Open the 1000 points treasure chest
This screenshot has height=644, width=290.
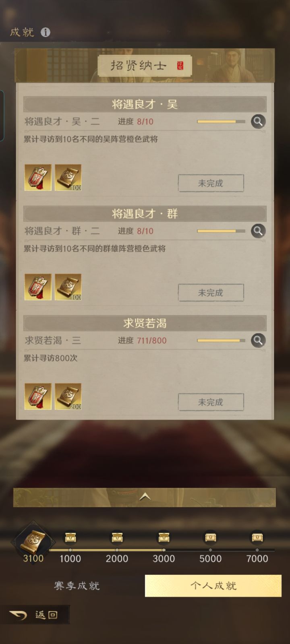click(70, 537)
